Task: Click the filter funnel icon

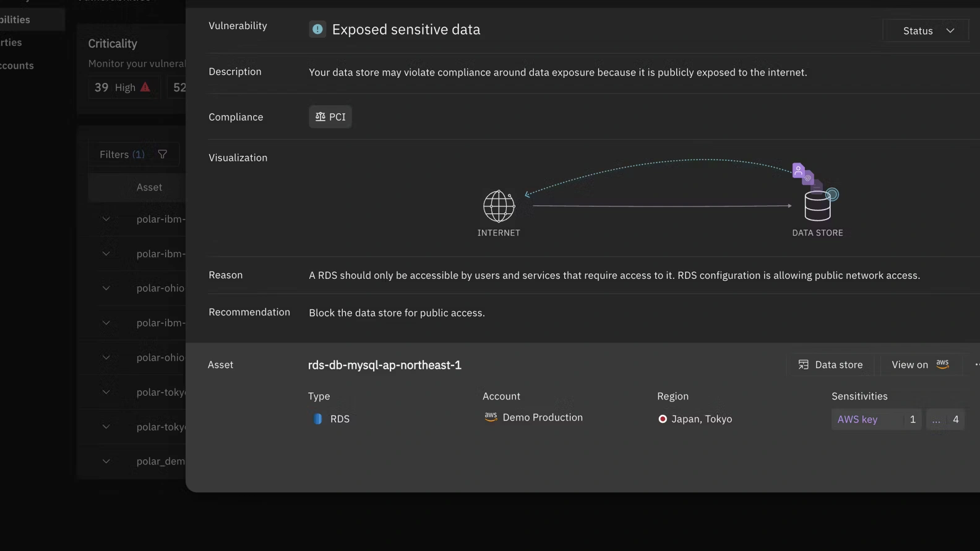Action: coord(163,154)
